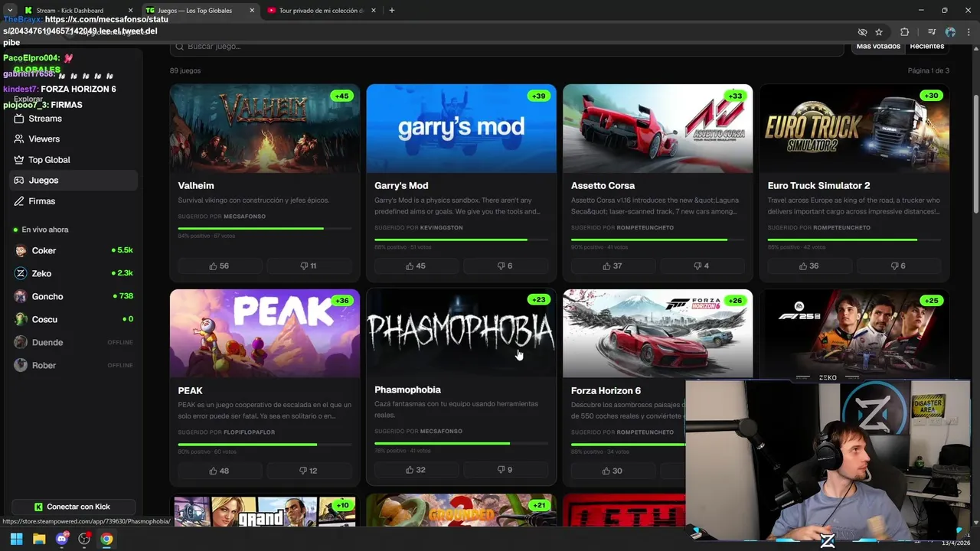Open ROMPETEUNCHETO link under Assetto Corsa
This screenshot has width=980, height=551.
pos(645,227)
